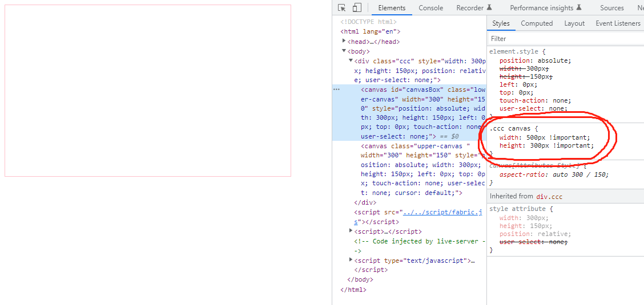Toggle the device toolbar icon

coord(357,8)
